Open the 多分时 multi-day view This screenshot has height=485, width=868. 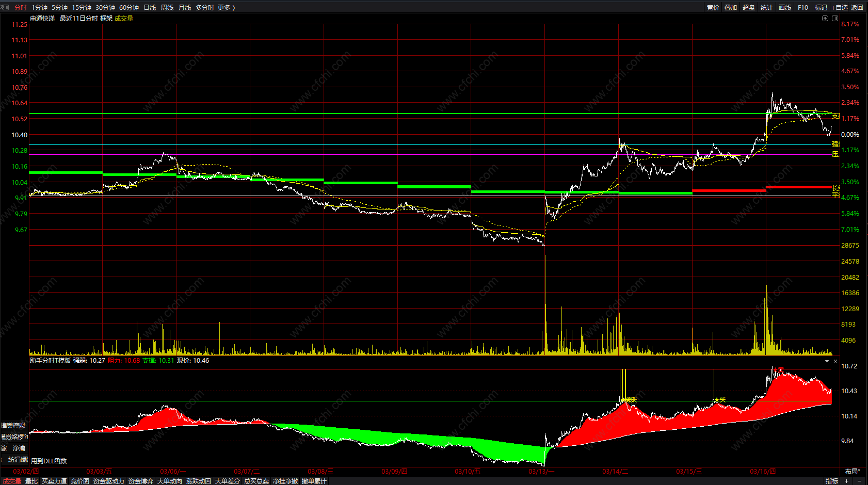(x=205, y=8)
